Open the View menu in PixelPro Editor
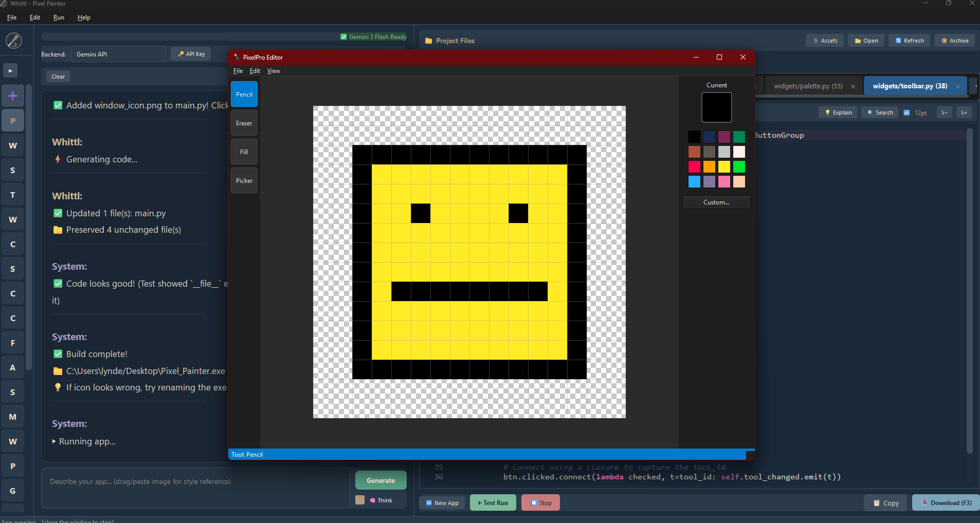This screenshot has height=523, width=980. click(274, 71)
